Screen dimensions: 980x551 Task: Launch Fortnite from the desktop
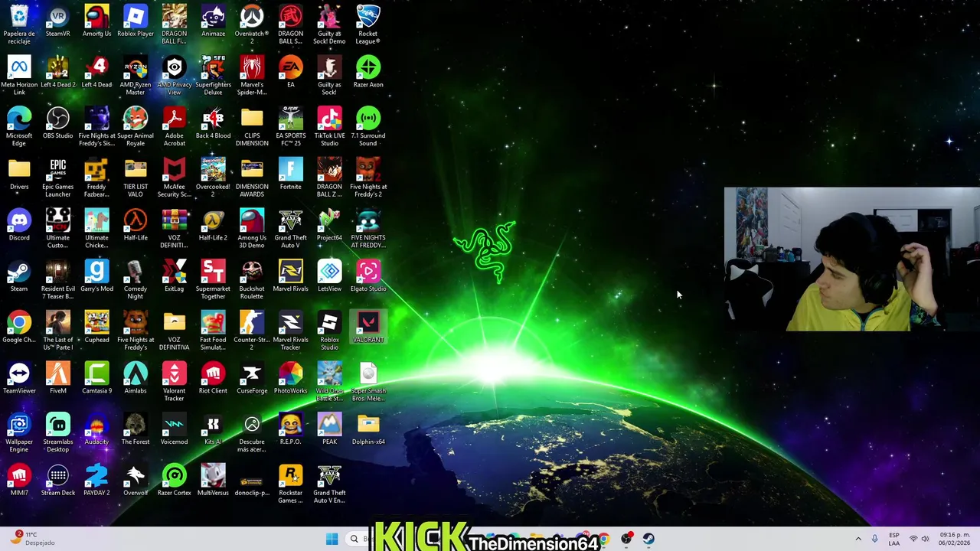click(x=291, y=174)
